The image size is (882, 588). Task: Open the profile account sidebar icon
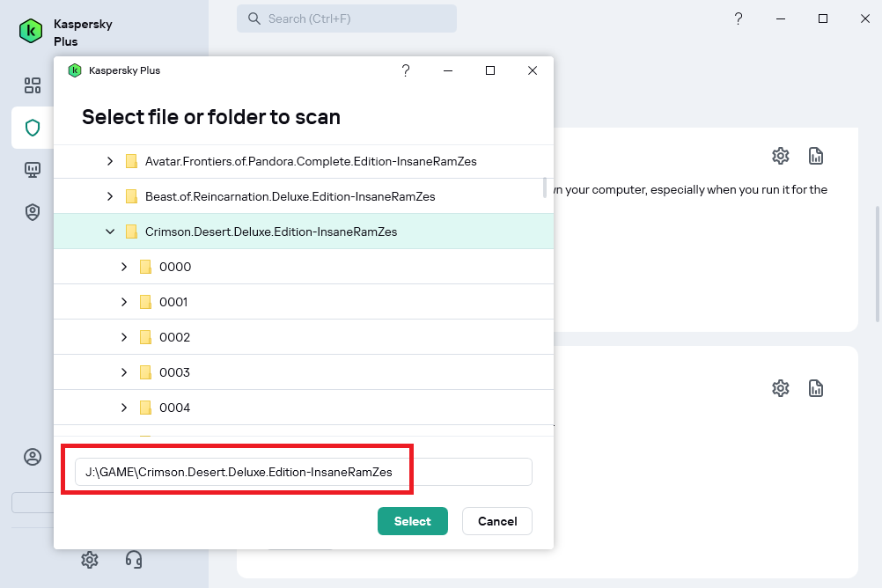pyautogui.click(x=33, y=457)
